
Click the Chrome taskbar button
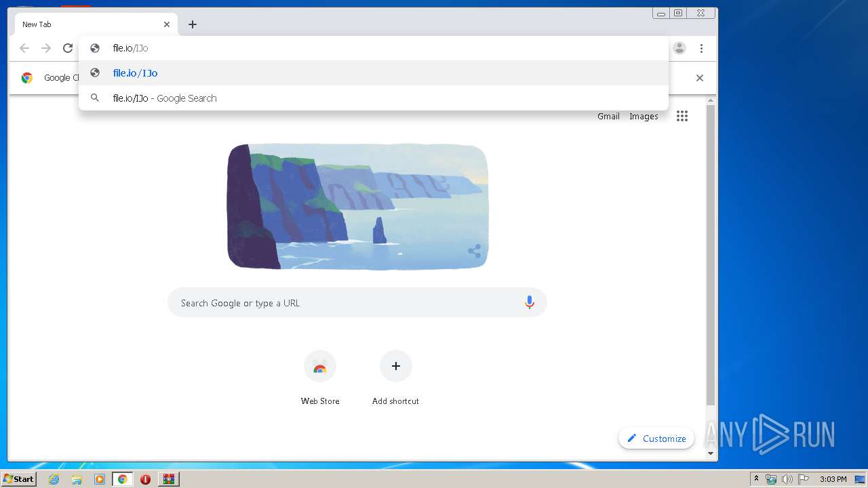point(122,479)
